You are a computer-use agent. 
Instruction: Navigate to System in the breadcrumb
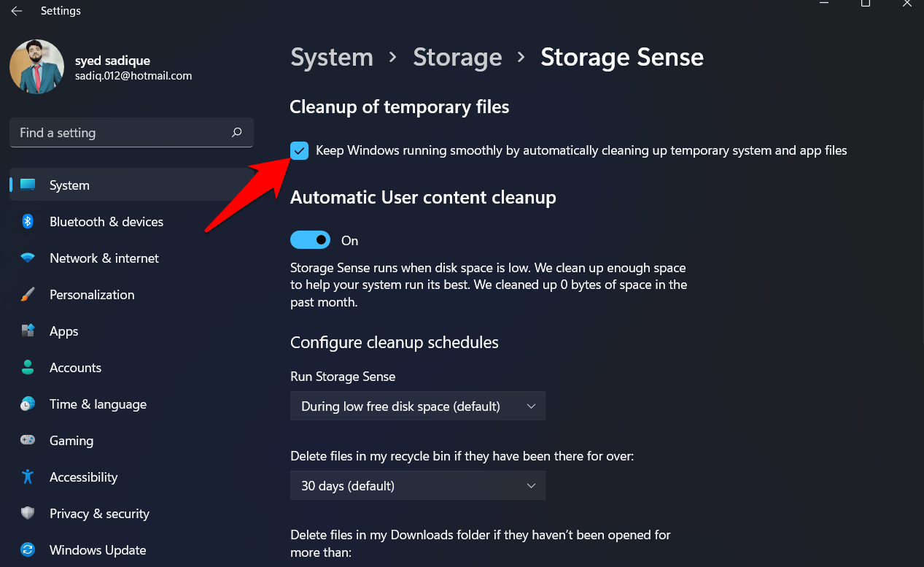pos(332,58)
